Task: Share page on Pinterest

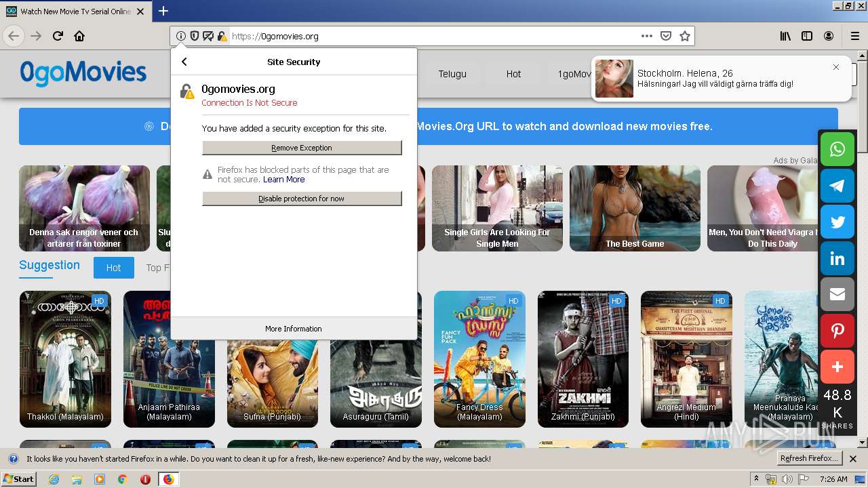Action: coord(837,331)
